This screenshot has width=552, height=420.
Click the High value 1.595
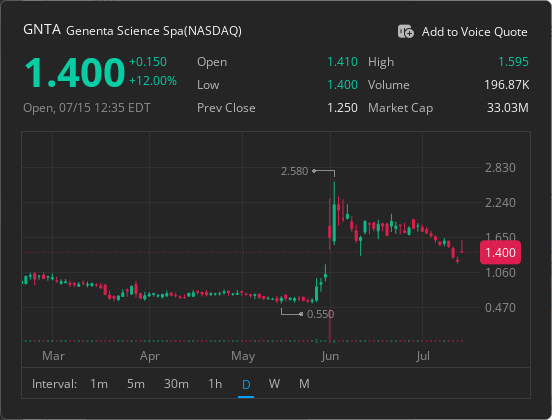pyautogui.click(x=513, y=62)
